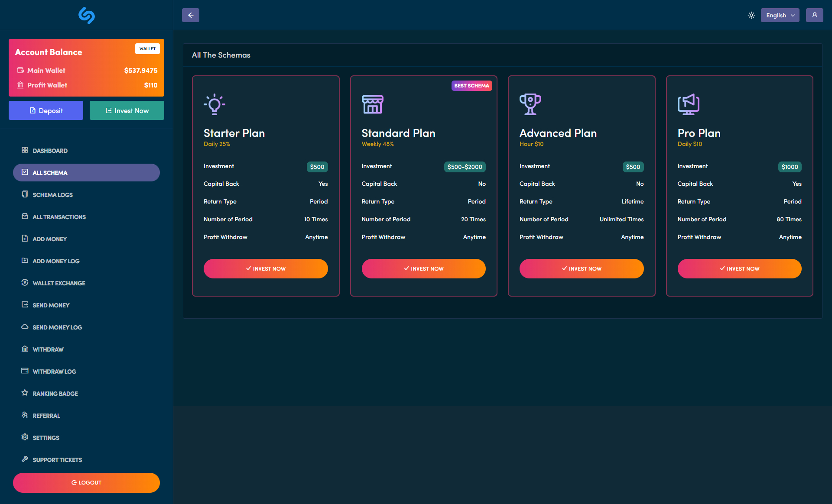The height and width of the screenshot is (504, 832).
Task: Open the English language dropdown
Action: (780, 15)
